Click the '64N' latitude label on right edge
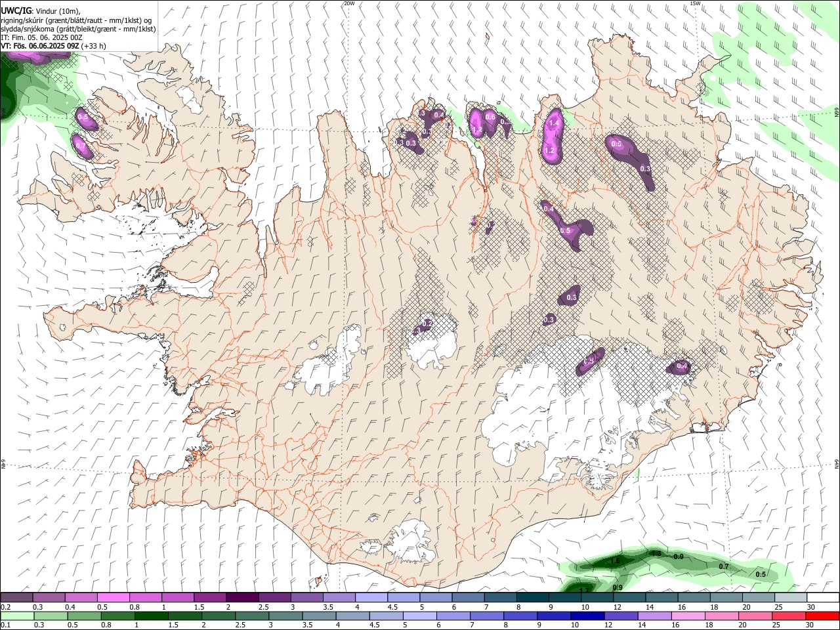 tap(837, 463)
